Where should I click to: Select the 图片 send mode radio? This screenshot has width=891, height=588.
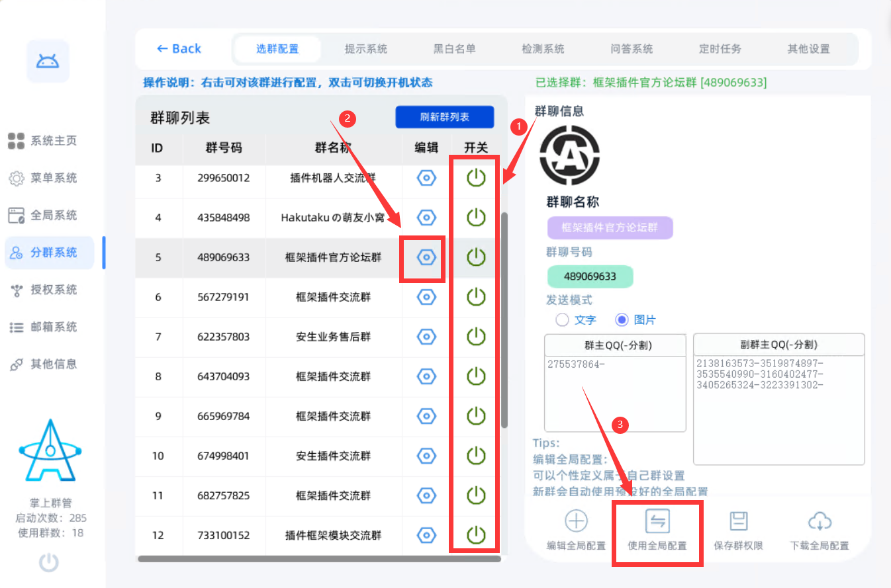point(622,320)
